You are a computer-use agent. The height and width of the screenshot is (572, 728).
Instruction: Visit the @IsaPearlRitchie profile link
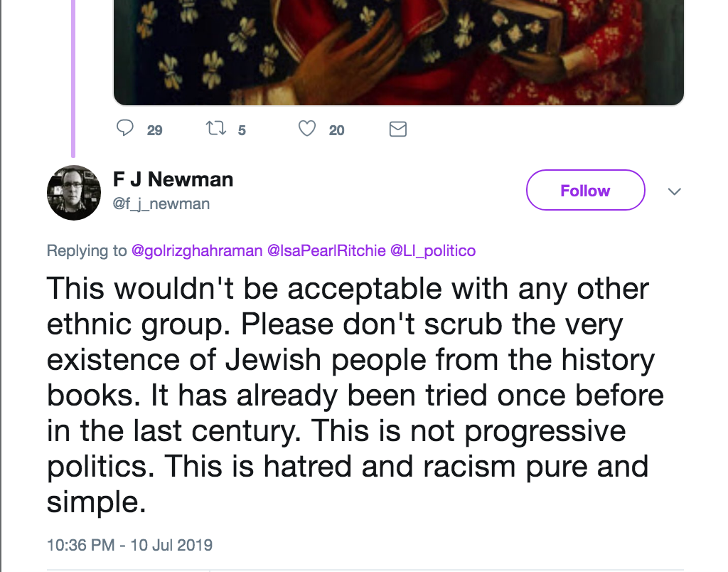326,250
